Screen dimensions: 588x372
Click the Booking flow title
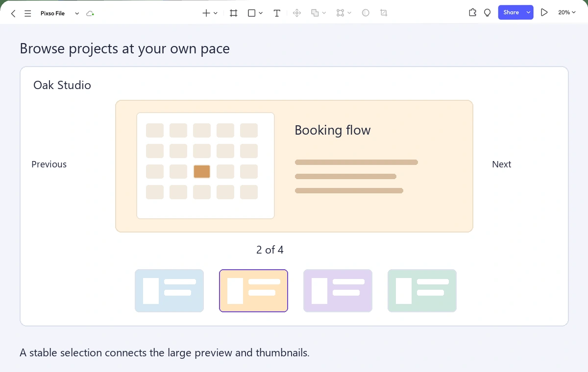pos(333,130)
